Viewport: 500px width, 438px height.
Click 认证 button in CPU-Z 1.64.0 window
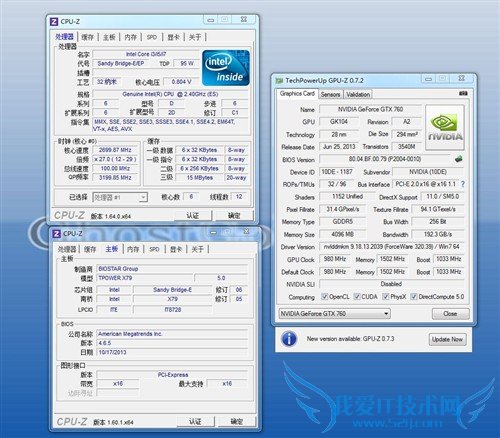(x=193, y=216)
